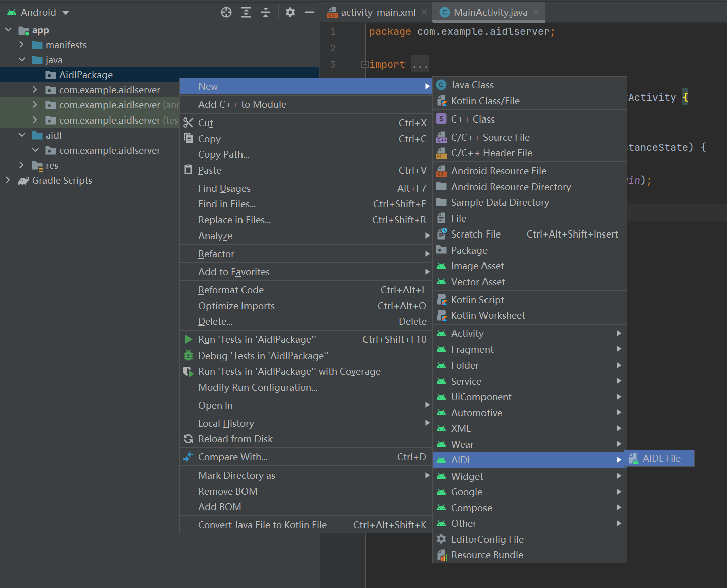Open the Activity submenu
Image resolution: width=727 pixels, height=588 pixels.
click(x=530, y=333)
